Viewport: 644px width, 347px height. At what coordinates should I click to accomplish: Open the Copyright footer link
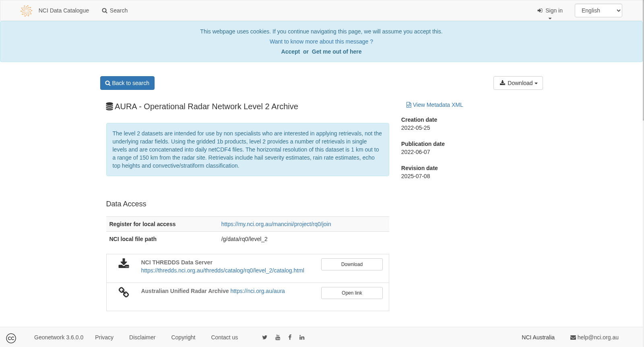[183, 337]
